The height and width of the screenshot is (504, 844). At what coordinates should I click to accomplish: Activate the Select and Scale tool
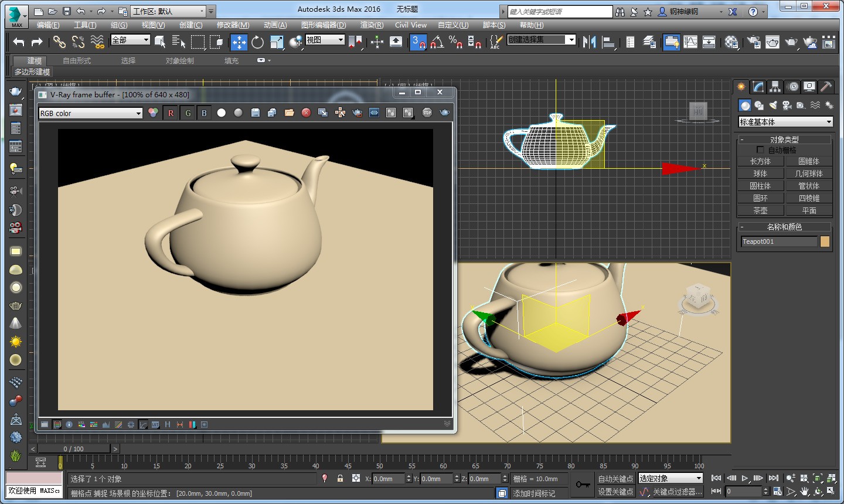(x=277, y=42)
